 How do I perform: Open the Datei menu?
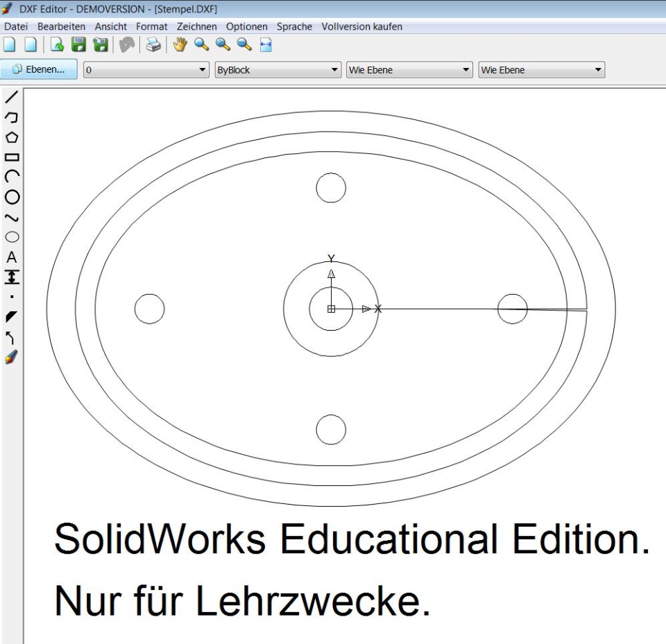pyautogui.click(x=16, y=26)
